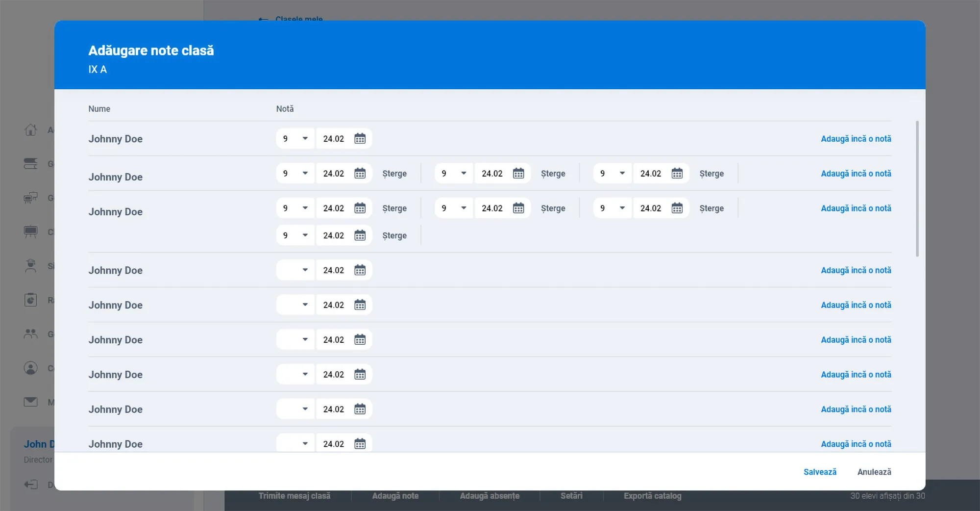Click 'Adaugă incă o notă' in first row

pos(856,139)
